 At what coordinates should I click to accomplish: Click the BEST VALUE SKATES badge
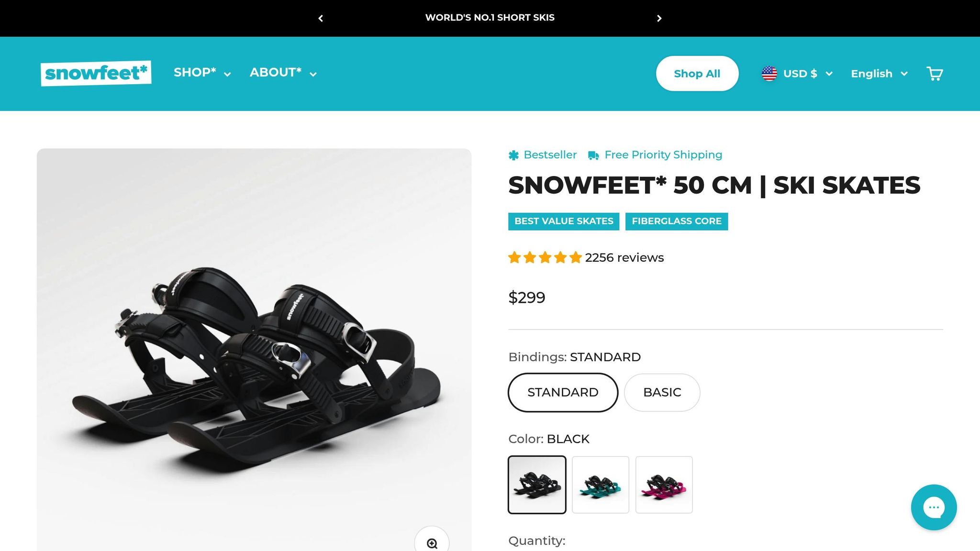(563, 221)
